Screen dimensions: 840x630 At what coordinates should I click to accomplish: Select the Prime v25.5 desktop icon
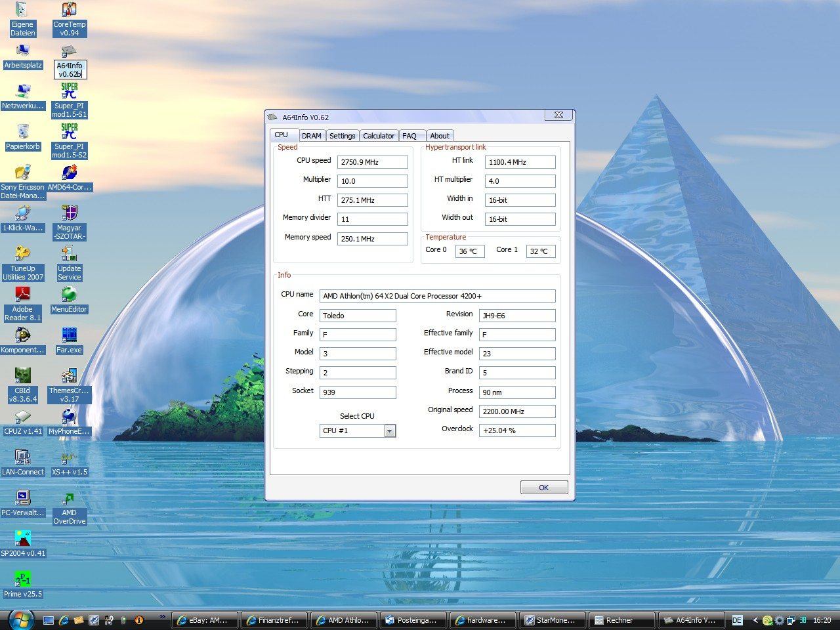[22, 585]
